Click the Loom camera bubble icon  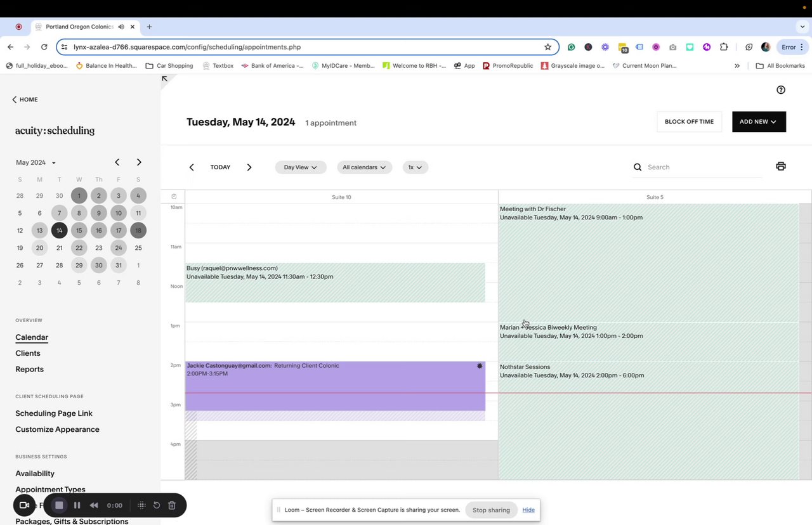pyautogui.click(x=24, y=505)
